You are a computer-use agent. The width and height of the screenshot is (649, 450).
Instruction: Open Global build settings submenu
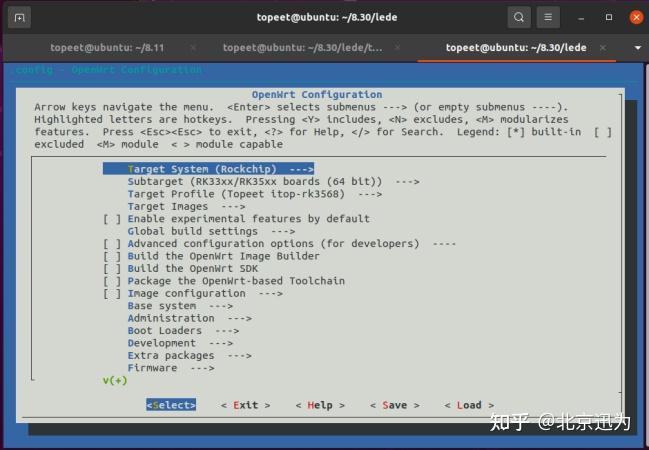tap(211, 231)
